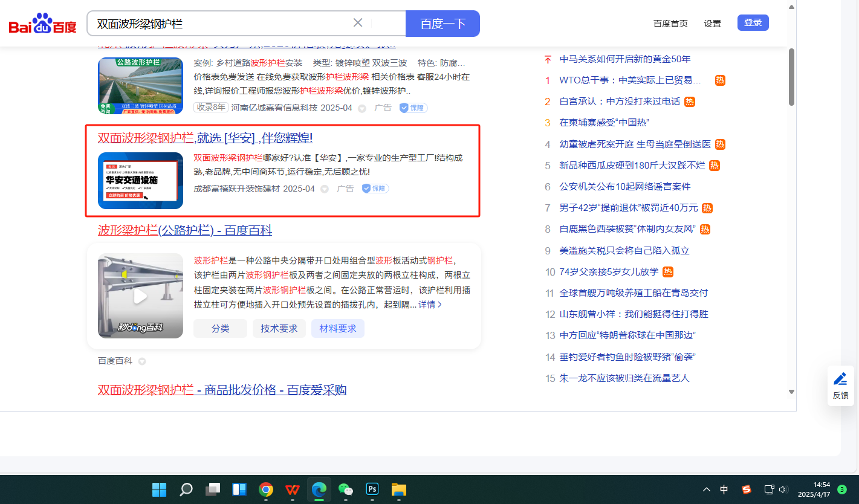
Task: Click the Baidu logo in the header
Action: click(42, 24)
